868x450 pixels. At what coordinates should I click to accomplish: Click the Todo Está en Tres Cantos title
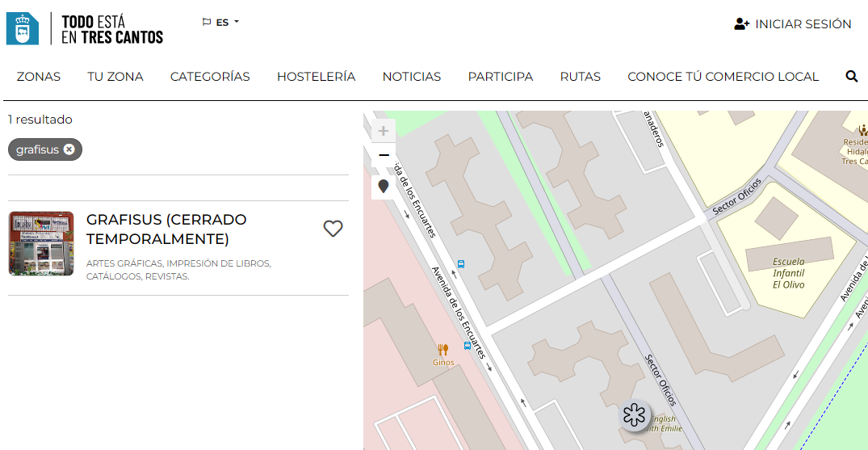(x=112, y=29)
